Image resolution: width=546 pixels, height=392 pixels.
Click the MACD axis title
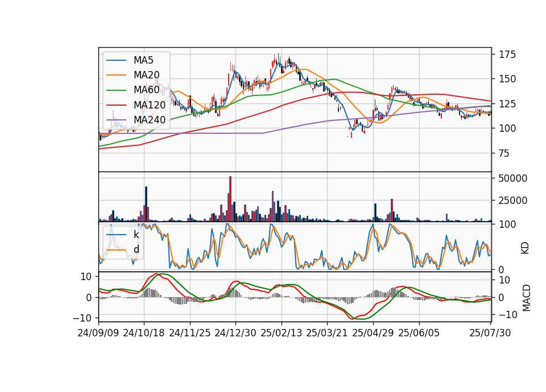coord(527,298)
